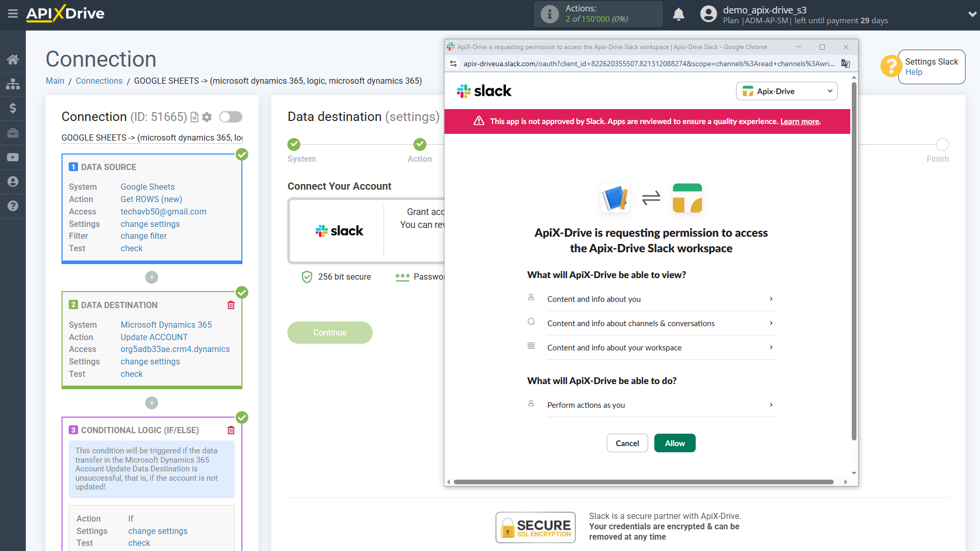Click check under Data Source test
Viewport: 980px width, 551px height.
pos(131,248)
